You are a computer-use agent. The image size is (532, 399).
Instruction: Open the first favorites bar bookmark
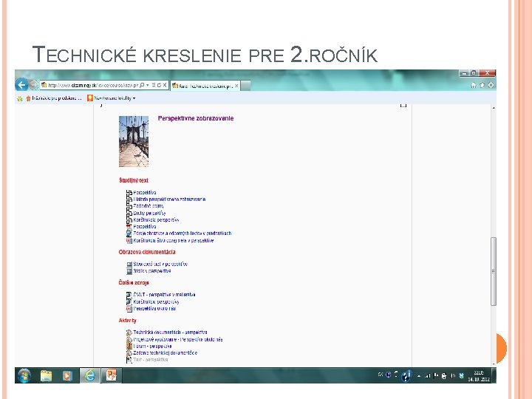(x=54, y=98)
